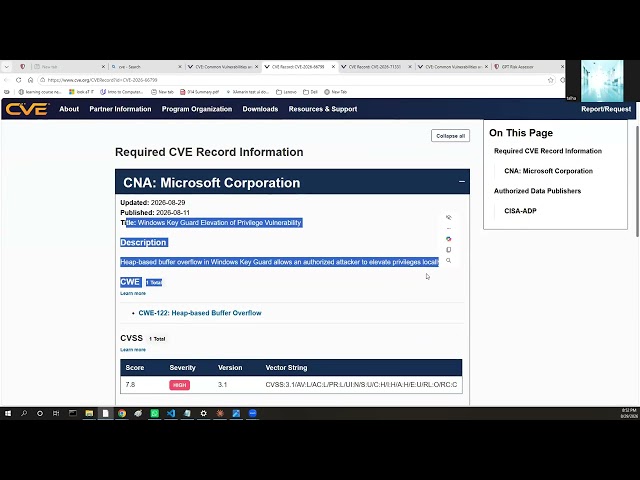Open the 014 Summary.pdf bookmark
Viewport: 640px width, 480px height.
pyautogui.click(x=200, y=92)
